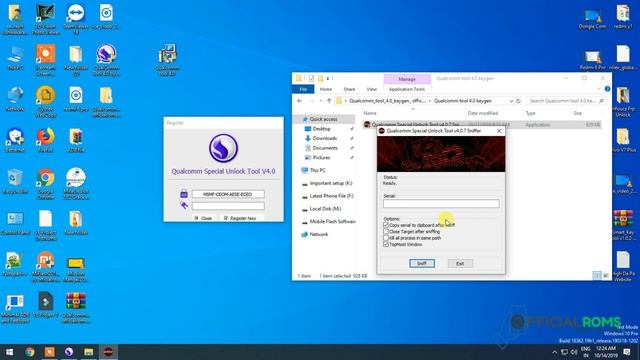Open Explorer help icon
This screenshot has height=360, width=640.
[607, 89]
